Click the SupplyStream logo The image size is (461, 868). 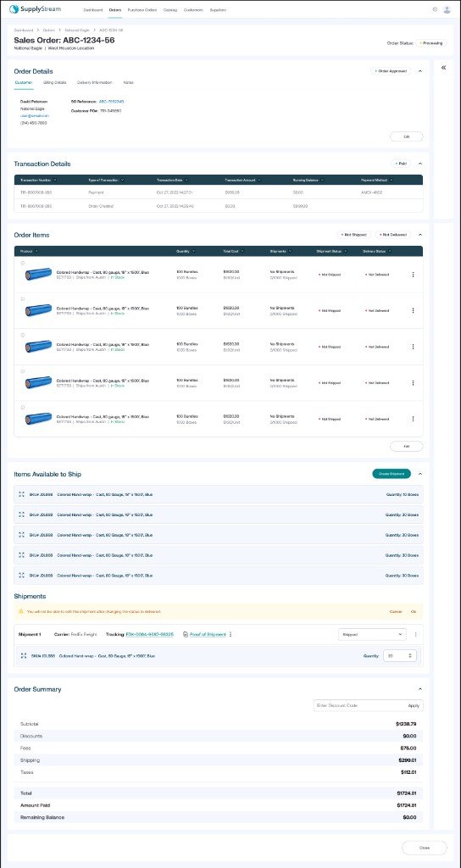35,9
